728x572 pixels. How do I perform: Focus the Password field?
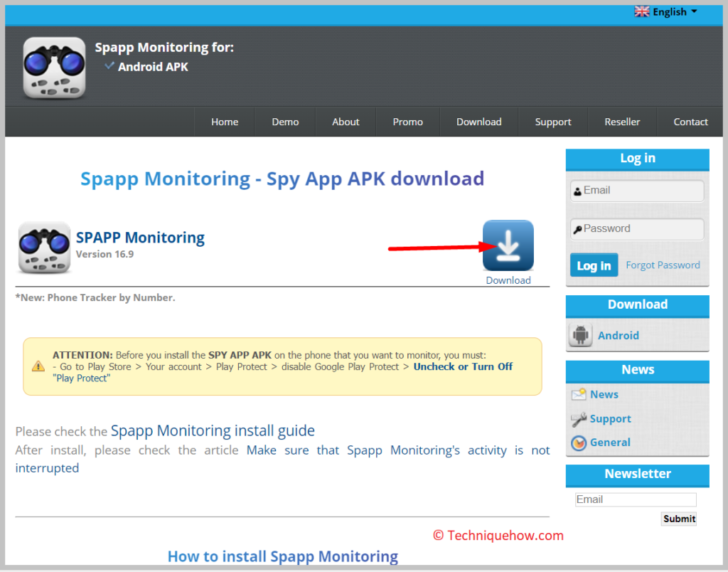(x=637, y=228)
